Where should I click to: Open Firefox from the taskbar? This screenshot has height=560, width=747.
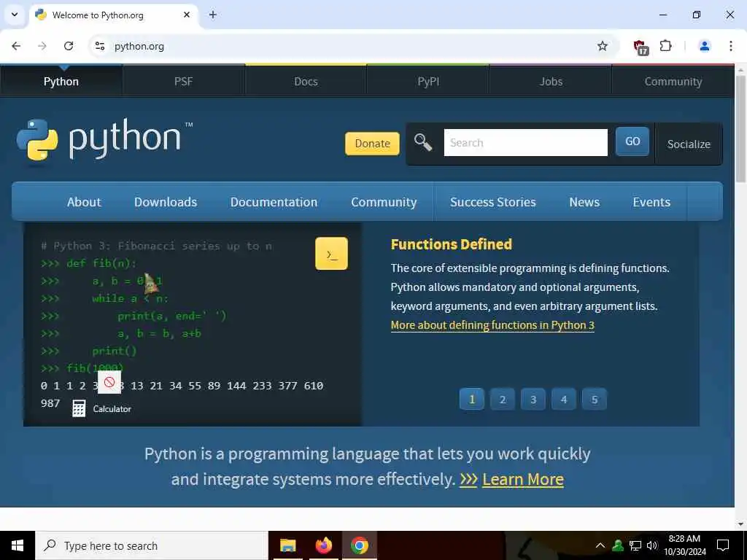pos(323,545)
